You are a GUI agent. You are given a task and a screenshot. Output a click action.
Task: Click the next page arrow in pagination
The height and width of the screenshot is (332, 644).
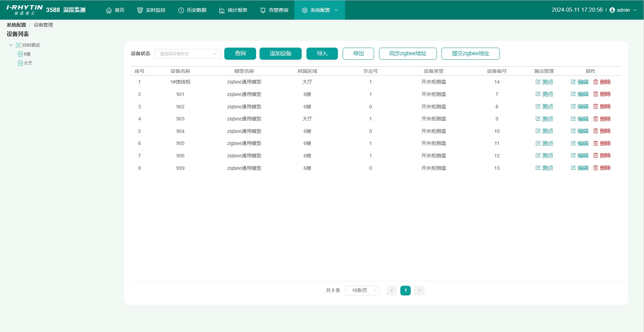[419, 291]
